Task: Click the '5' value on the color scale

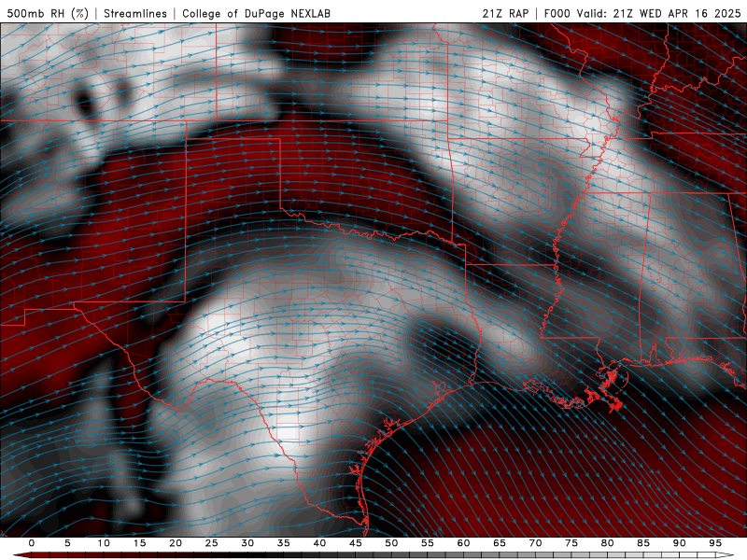Action: tap(67, 543)
